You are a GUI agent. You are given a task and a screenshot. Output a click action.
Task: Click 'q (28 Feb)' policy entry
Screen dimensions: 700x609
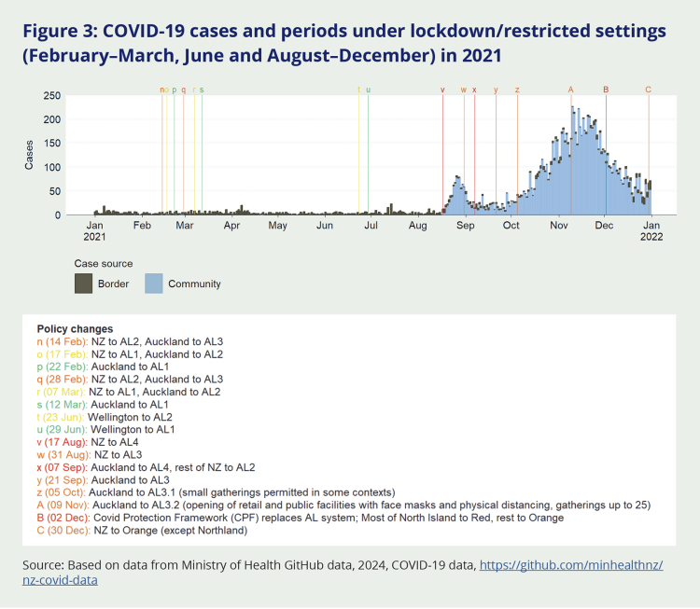pyautogui.click(x=130, y=380)
